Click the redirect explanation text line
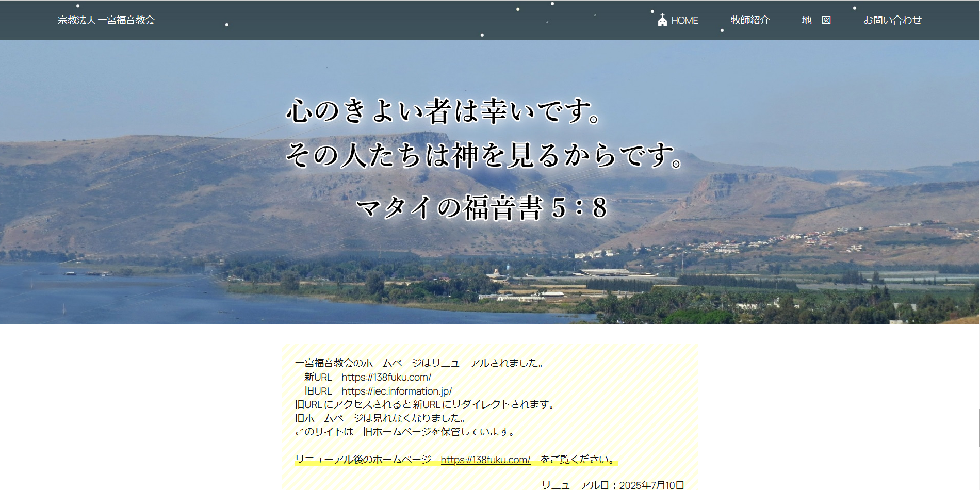This screenshot has height=490, width=980. pyautogui.click(x=424, y=405)
